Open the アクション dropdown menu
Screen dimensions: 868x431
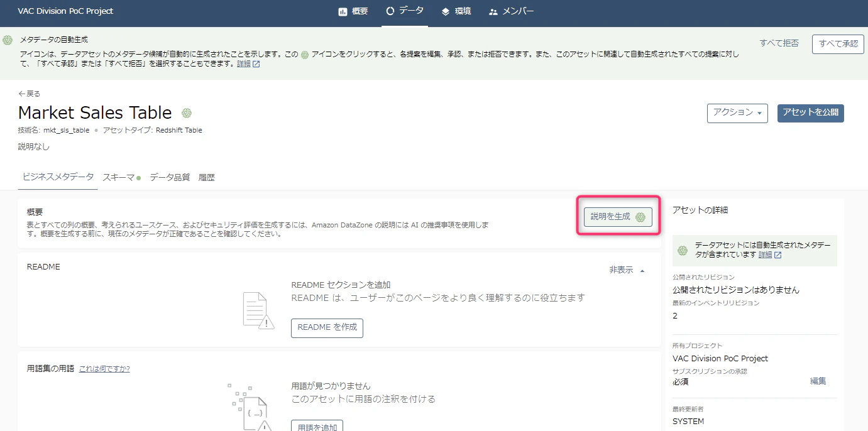pyautogui.click(x=737, y=113)
